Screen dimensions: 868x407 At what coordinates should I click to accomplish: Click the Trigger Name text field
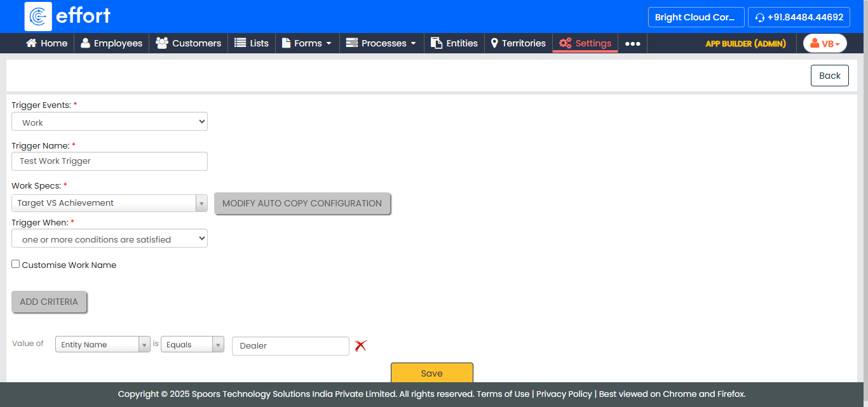point(109,161)
